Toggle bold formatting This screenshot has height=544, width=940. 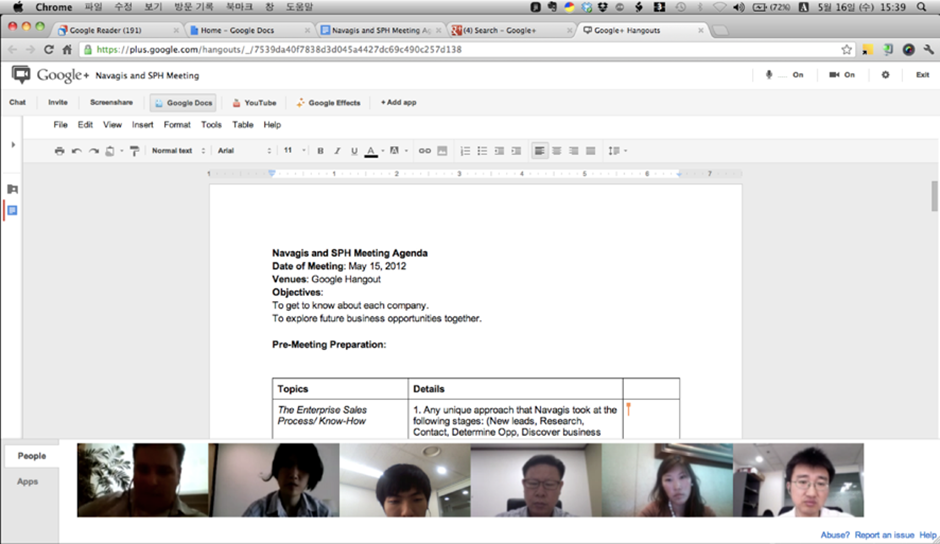[320, 151]
